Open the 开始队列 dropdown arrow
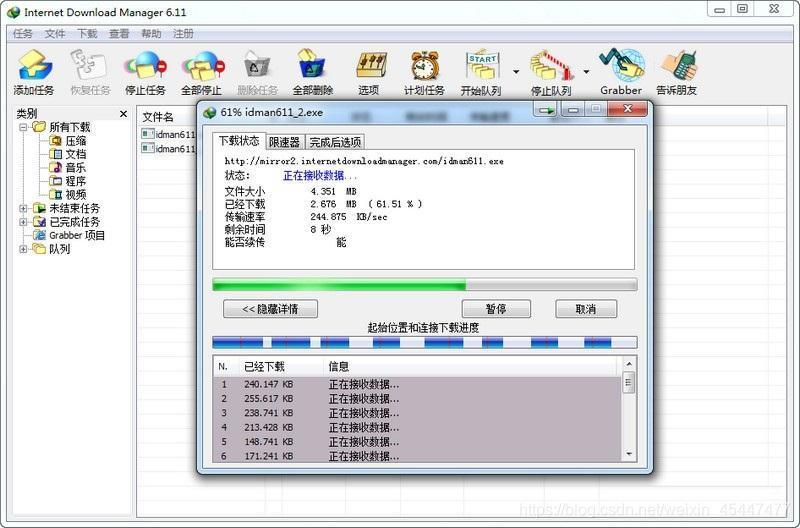 516,71
